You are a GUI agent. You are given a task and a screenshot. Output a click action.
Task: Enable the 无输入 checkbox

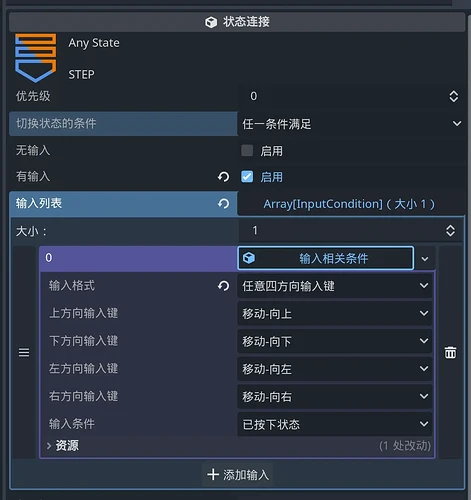point(247,150)
